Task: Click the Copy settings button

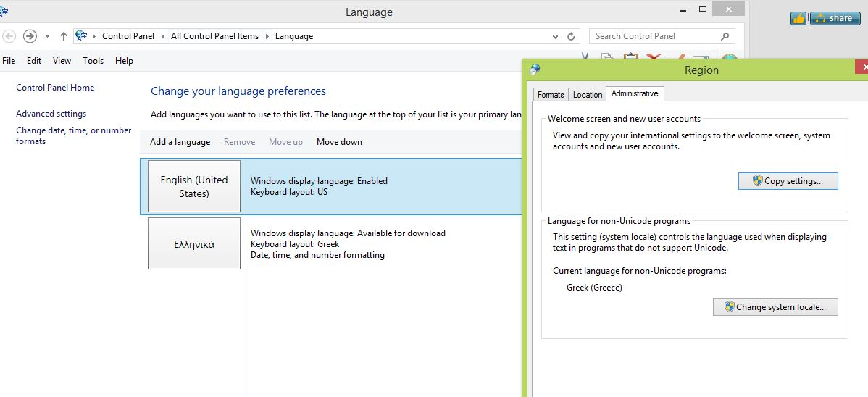Action: 788,181
